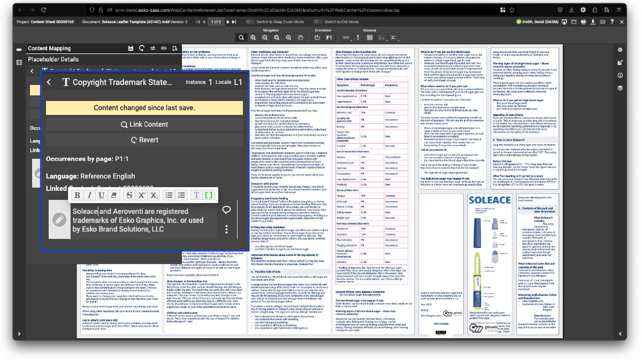The width and height of the screenshot is (642, 364).
Task: Click the page number field showing 1 of 2
Action: (x=217, y=22)
